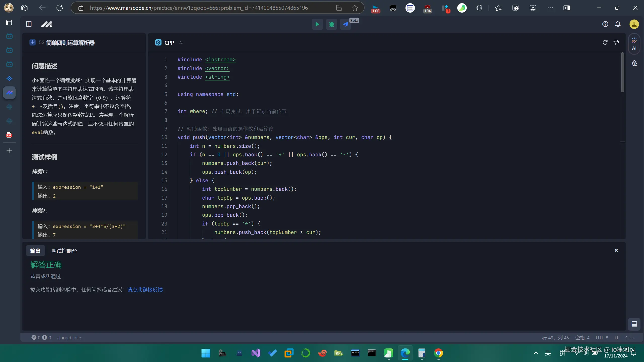Image resolution: width=644 pixels, height=362 pixels.
Task: Switch language using the CPP swap arrows
Action: 181,42
